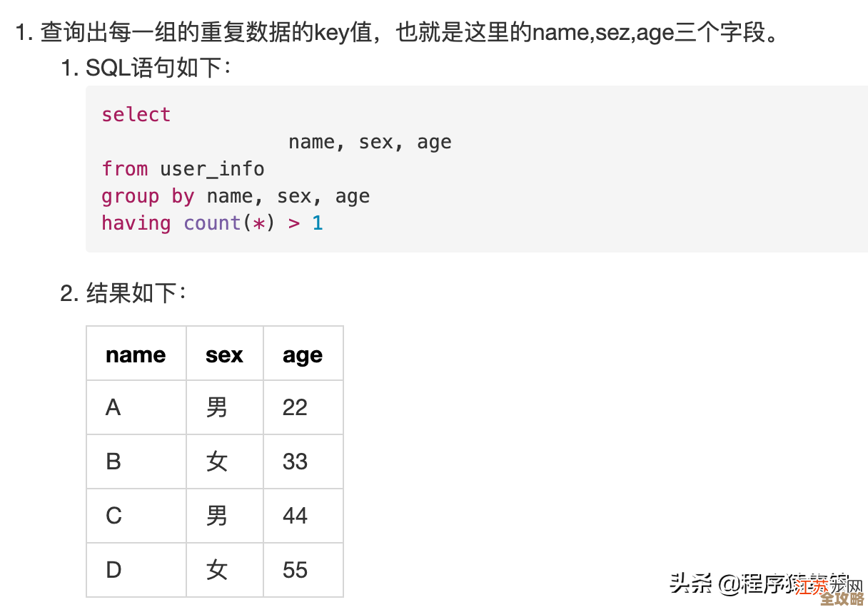This screenshot has width=868, height=612.
Task: Click the 'having' keyword in code
Action: point(136,223)
